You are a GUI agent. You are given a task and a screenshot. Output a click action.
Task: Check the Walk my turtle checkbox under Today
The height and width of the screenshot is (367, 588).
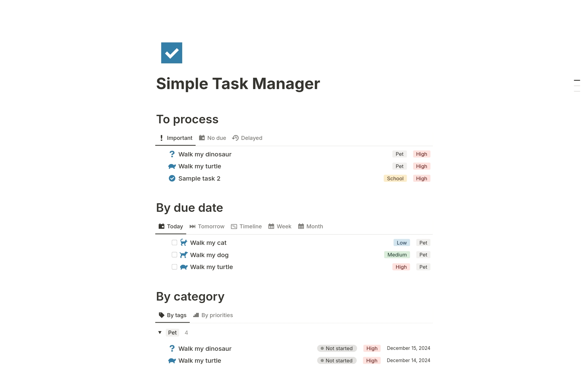(x=175, y=267)
